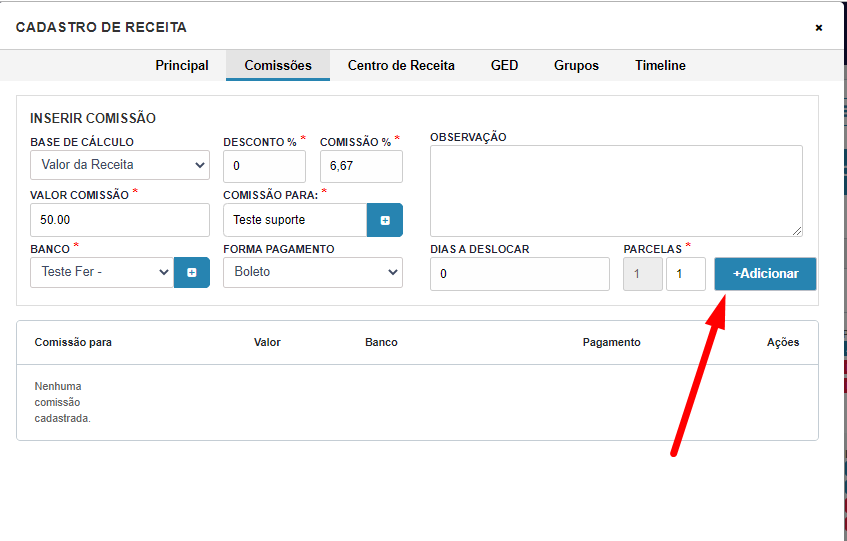Go to the GED tab
The height and width of the screenshot is (541, 847).
pyautogui.click(x=505, y=65)
